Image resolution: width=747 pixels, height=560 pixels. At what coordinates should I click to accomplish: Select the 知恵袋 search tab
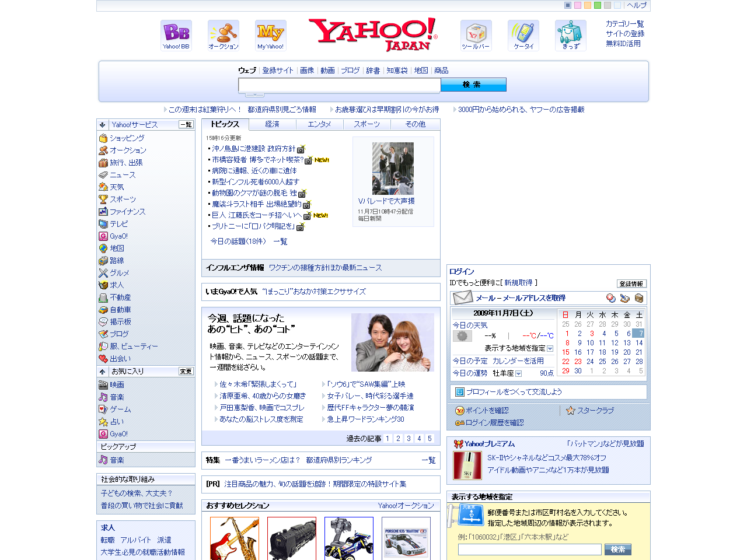(397, 71)
